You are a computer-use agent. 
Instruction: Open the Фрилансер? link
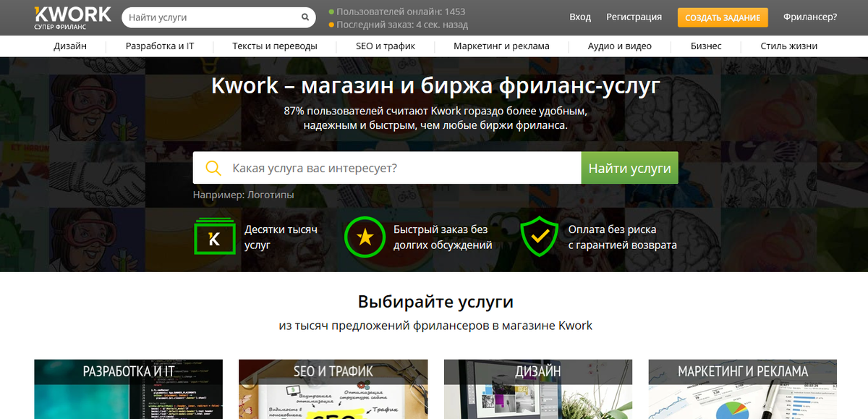810,17
